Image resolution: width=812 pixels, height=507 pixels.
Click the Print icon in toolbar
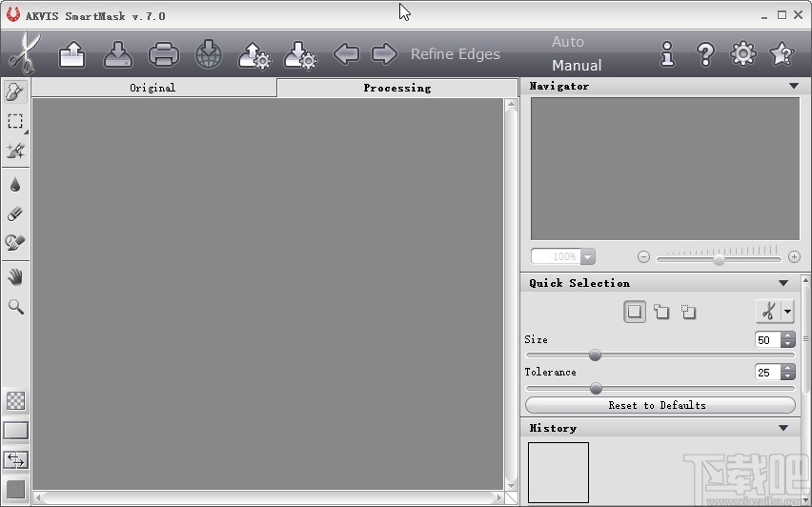(x=163, y=54)
